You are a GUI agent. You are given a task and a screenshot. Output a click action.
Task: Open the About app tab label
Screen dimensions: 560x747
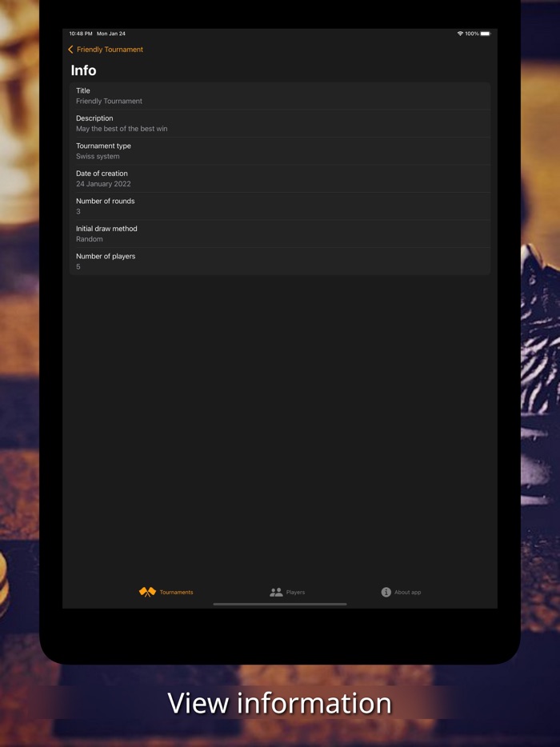(407, 592)
